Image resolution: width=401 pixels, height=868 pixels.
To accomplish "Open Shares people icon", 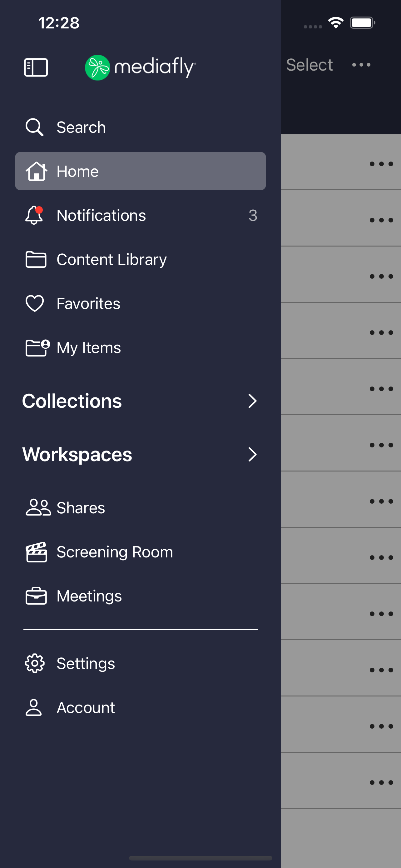I will [x=38, y=507].
